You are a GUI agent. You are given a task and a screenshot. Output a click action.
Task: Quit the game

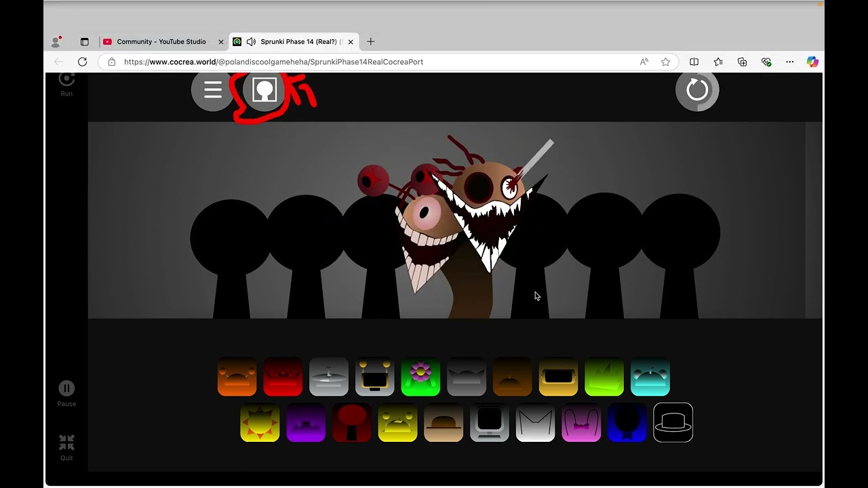(66, 448)
